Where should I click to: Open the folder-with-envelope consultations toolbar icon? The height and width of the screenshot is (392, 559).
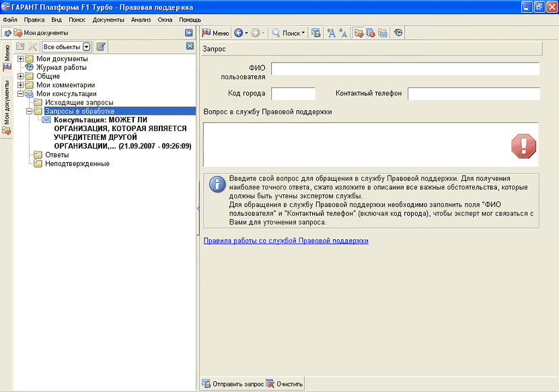(383, 33)
